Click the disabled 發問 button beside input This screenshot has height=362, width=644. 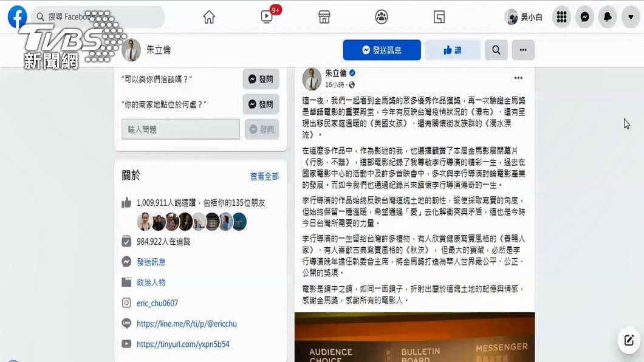[262, 129]
